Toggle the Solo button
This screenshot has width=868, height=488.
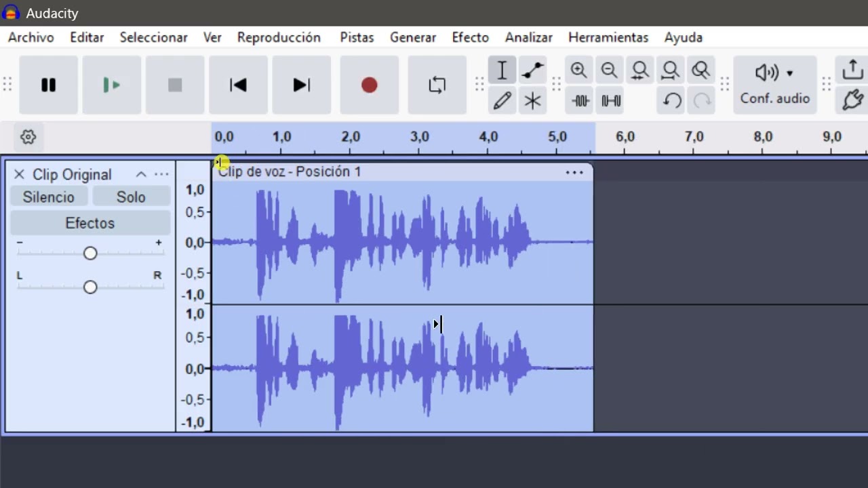[131, 197]
